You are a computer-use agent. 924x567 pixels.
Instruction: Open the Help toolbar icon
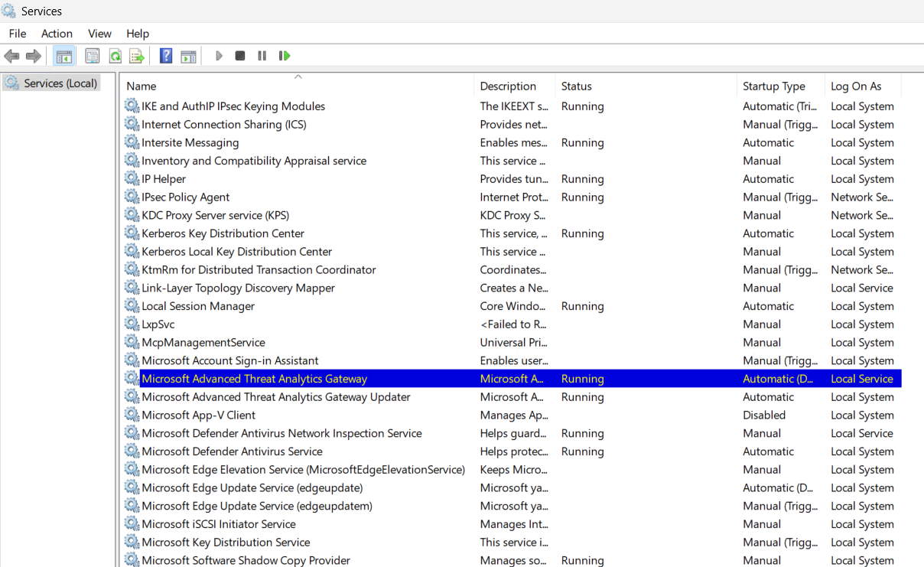tap(166, 56)
